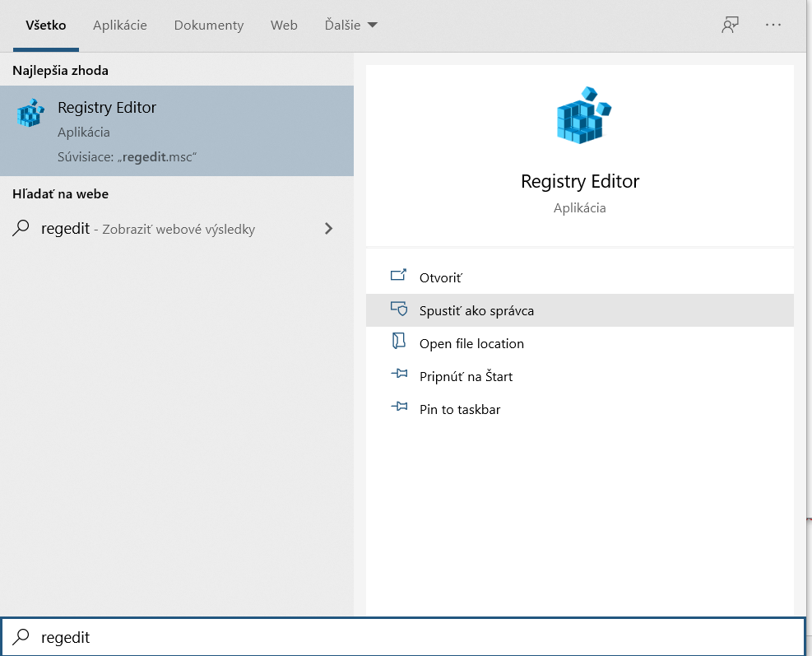Click the Otvoriť open-window icon
812x656 pixels.
tap(398, 275)
